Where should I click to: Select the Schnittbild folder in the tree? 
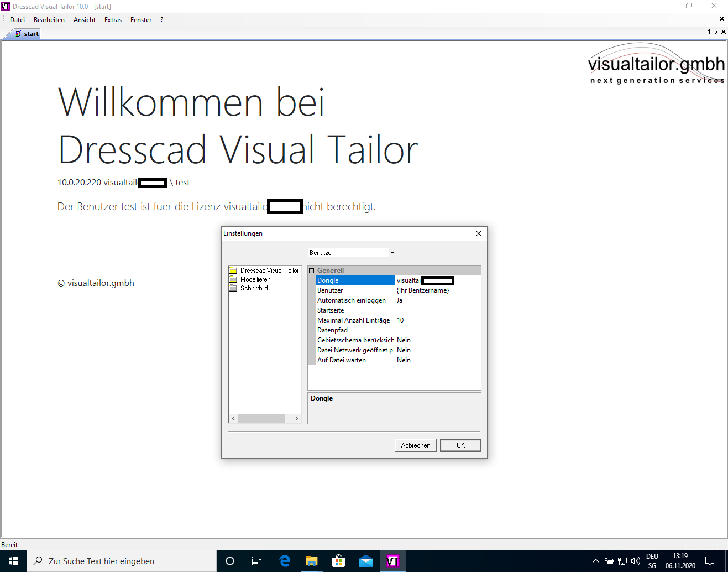tap(254, 288)
